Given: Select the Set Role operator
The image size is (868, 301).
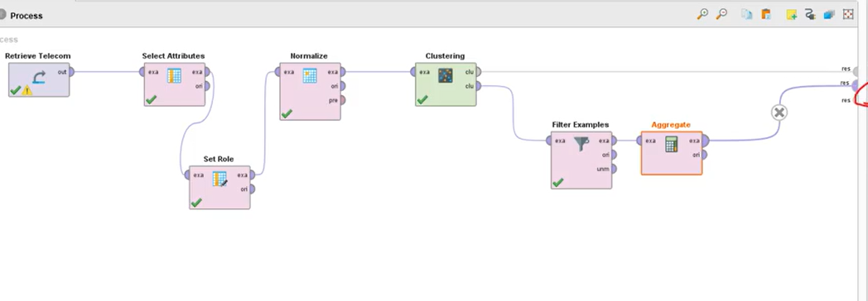Looking at the screenshot, I should (219, 187).
